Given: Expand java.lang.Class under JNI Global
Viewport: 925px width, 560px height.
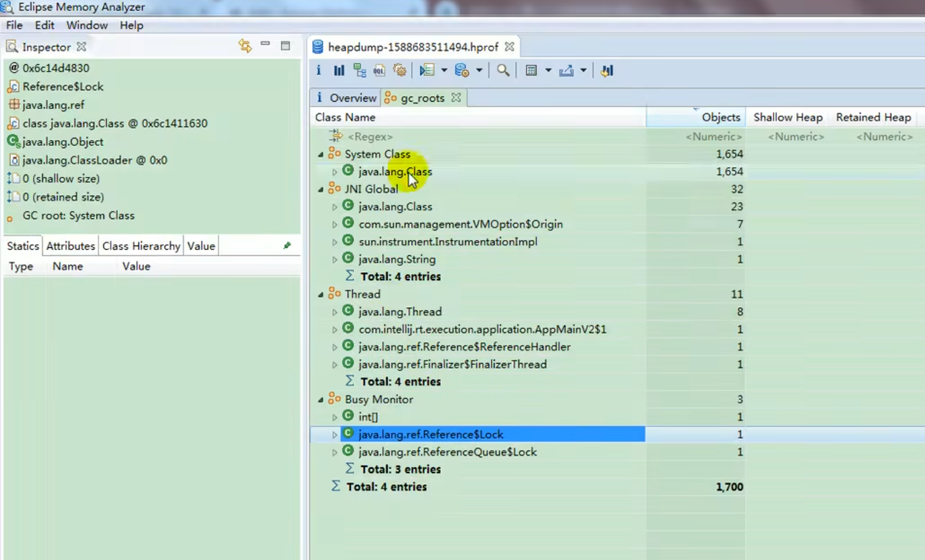Looking at the screenshot, I should [334, 207].
